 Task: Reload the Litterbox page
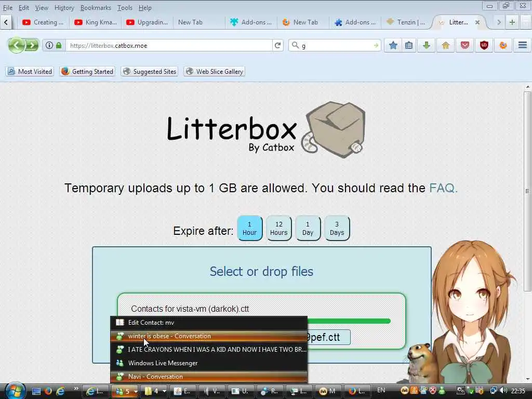[277, 45]
